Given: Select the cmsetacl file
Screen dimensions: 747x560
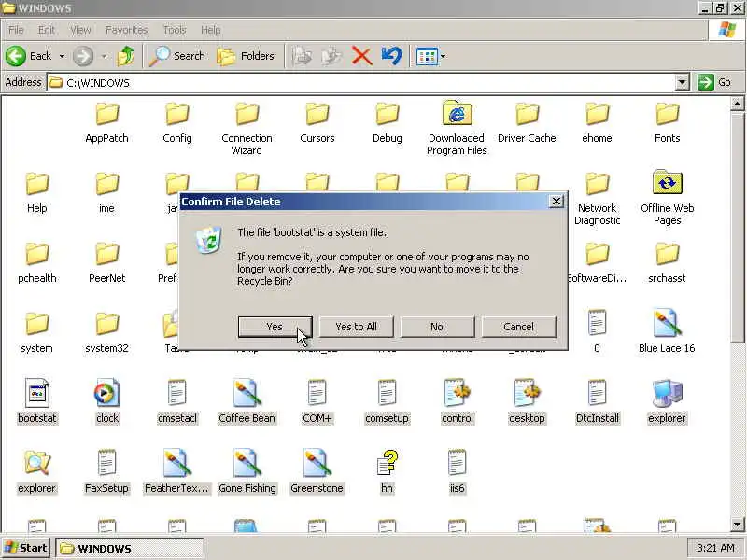Looking at the screenshot, I should 177,401.
